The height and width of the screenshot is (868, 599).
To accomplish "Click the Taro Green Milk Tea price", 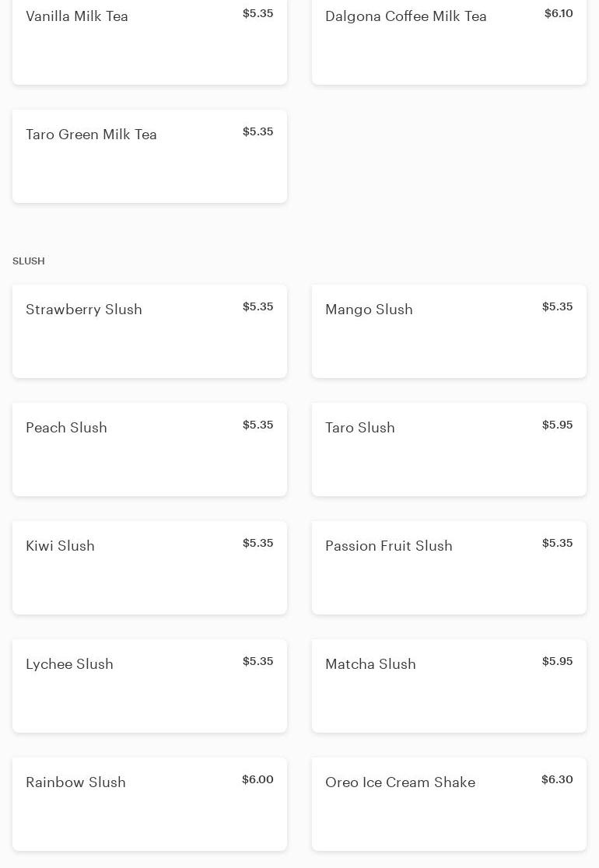I will click(257, 131).
